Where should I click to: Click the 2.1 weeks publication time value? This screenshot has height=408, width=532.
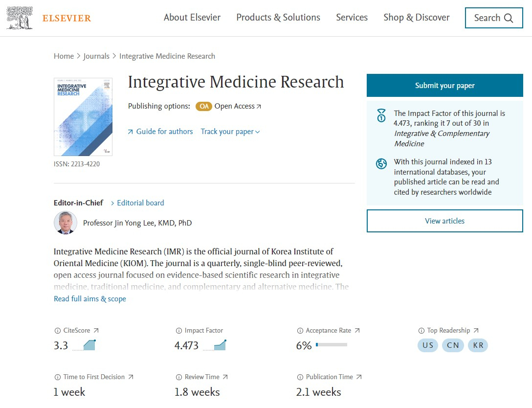[x=319, y=392]
